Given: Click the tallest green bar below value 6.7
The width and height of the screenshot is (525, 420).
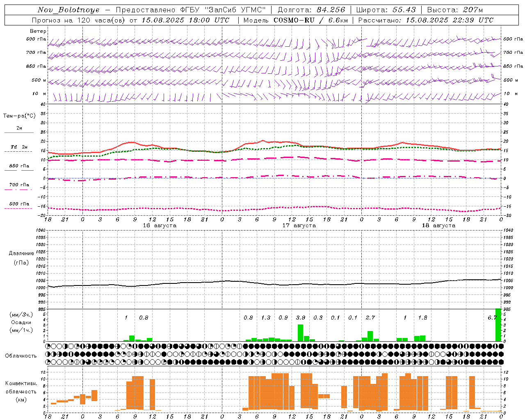Looking at the screenshot, I should (498, 325).
